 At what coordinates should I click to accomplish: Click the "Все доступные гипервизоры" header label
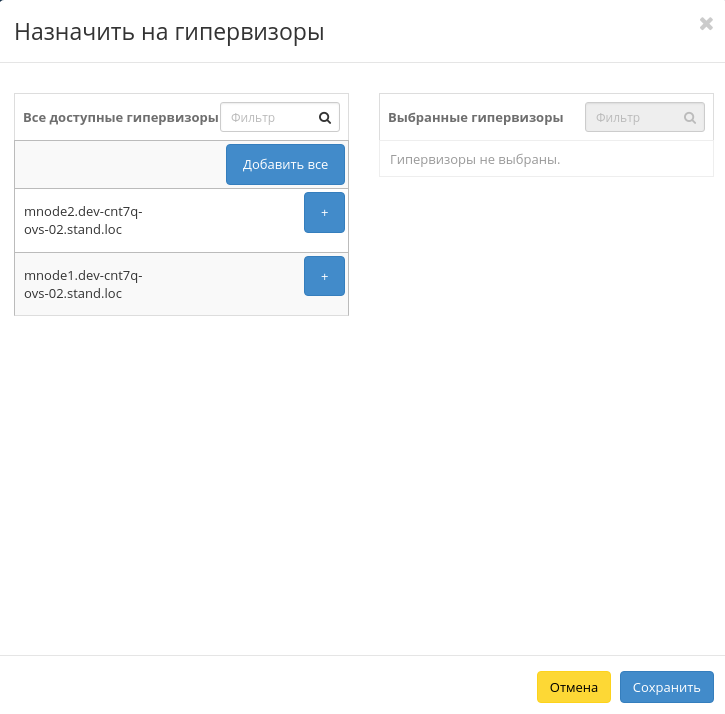point(120,118)
